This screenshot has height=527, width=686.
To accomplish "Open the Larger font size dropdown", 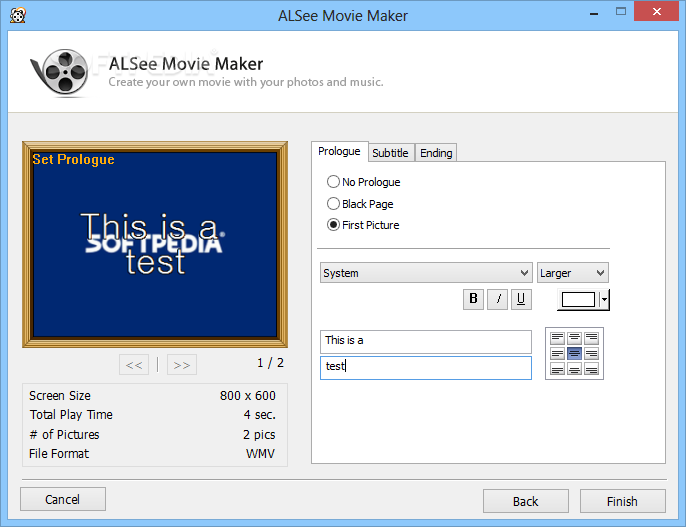I will (x=573, y=273).
